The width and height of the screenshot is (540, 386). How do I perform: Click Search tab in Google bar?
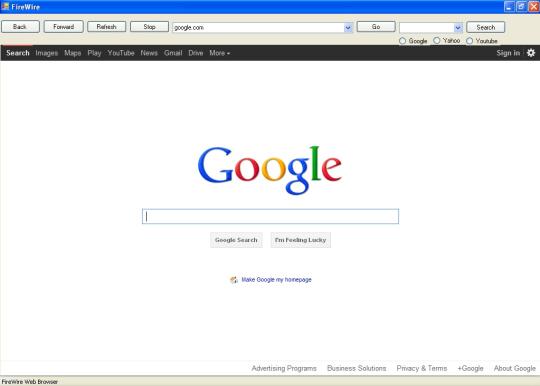(18, 53)
